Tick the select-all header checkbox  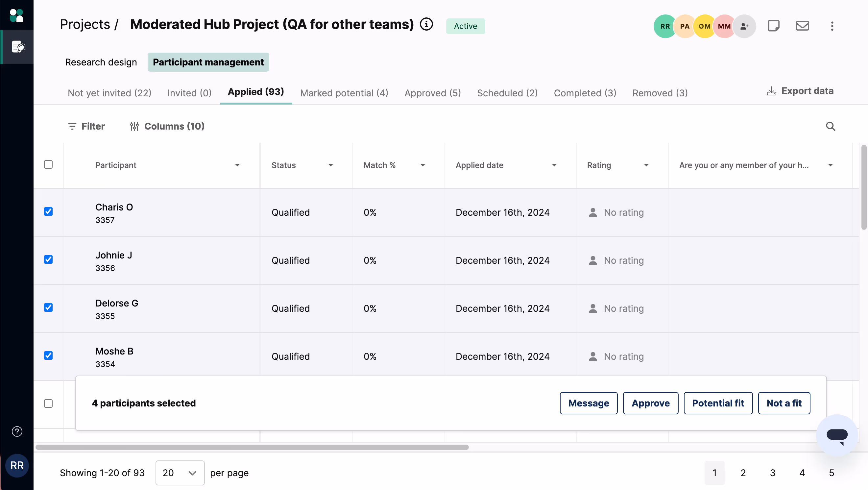[x=49, y=164]
